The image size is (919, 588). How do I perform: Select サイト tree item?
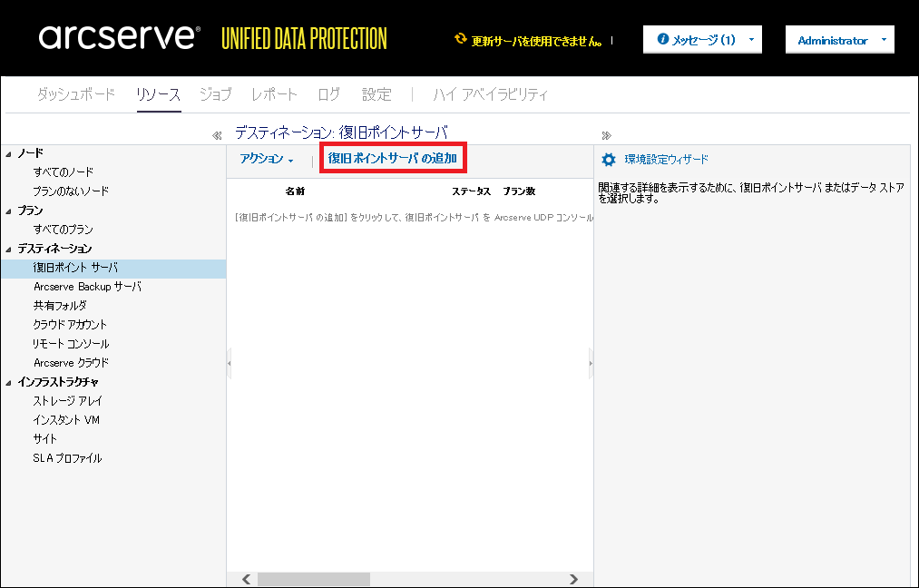pos(45,439)
